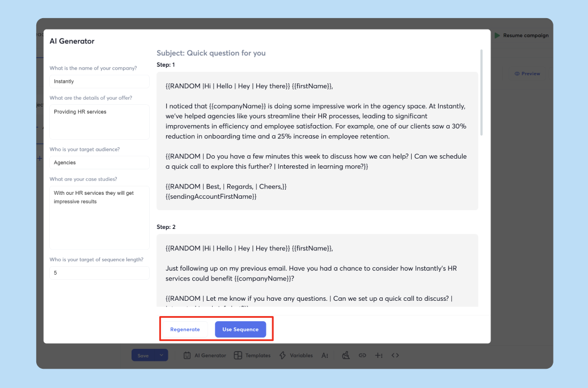Click the Step: 1 email body text
This screenshot has width=588, height=388.
click(x=318, y=141)
